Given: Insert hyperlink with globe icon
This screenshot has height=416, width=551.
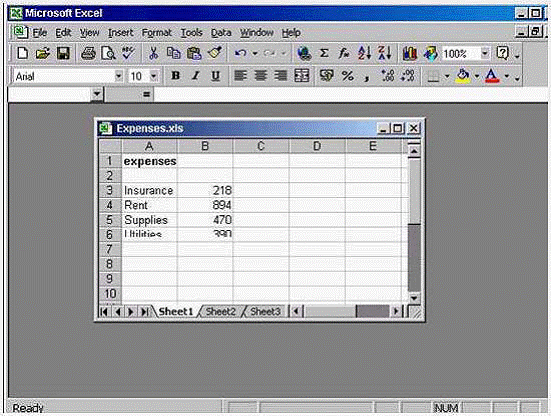Looking at the screenshot, I should click(x=304, y=53).
